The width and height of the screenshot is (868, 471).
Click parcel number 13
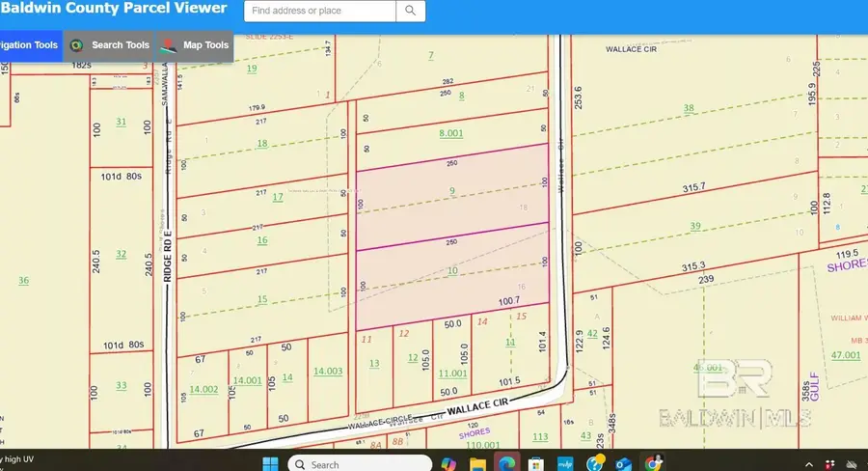coord(374,364)
